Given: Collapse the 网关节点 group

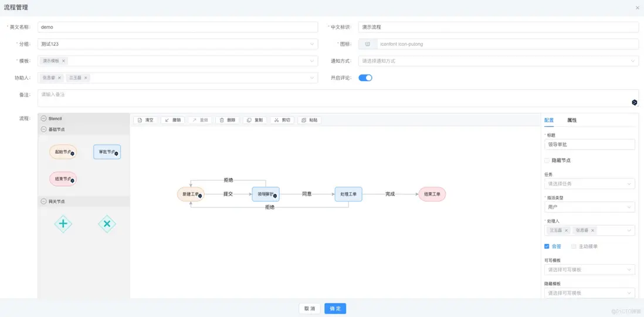Looking at the screenshot, I should [x=84, y=201].
